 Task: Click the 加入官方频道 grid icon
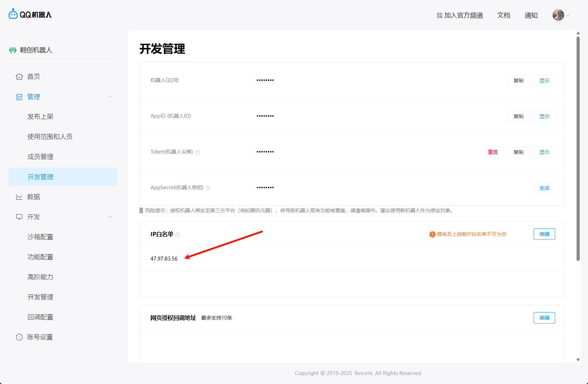click(x=440, y=15)
